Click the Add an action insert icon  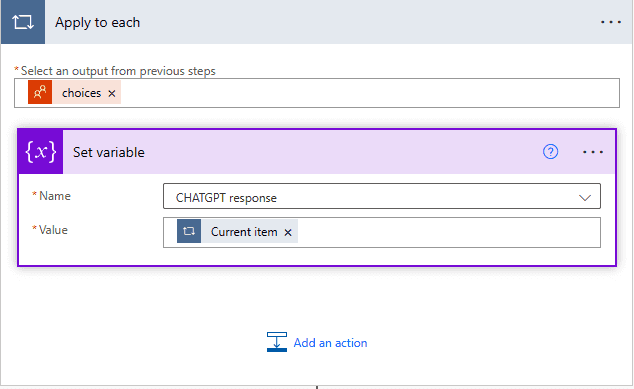coord(277,342)
